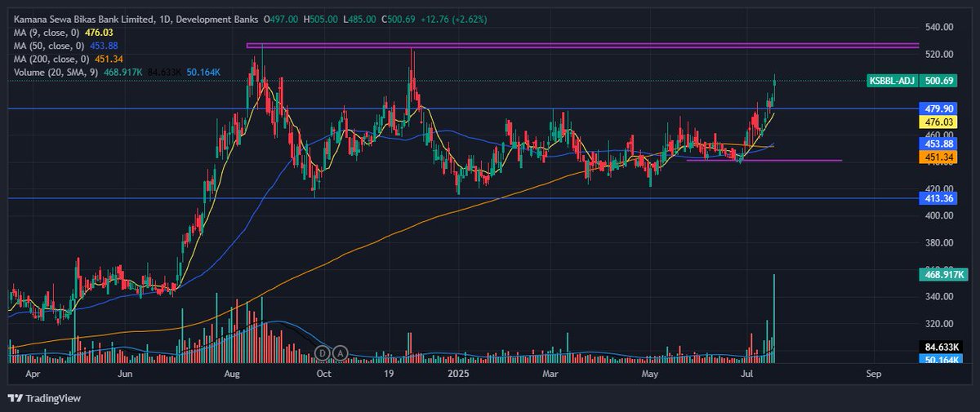The height and width of the screenshot is (412, 980).
Task: Click the H505.00 high value in header
Action: click(x=322, y=18)
